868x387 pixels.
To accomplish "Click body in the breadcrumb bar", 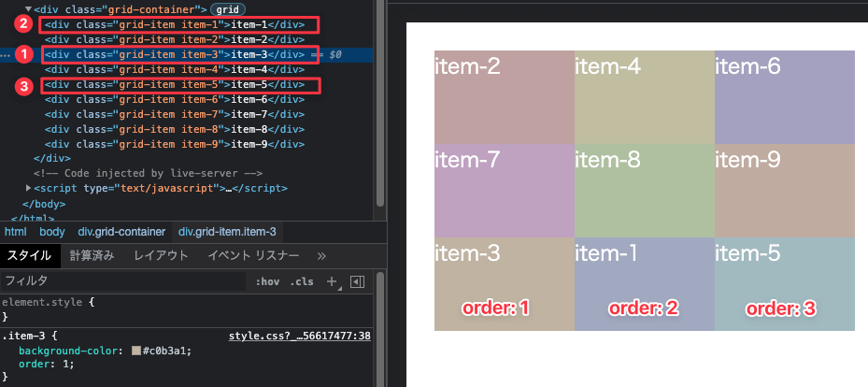I will click(x=52, y=232).
